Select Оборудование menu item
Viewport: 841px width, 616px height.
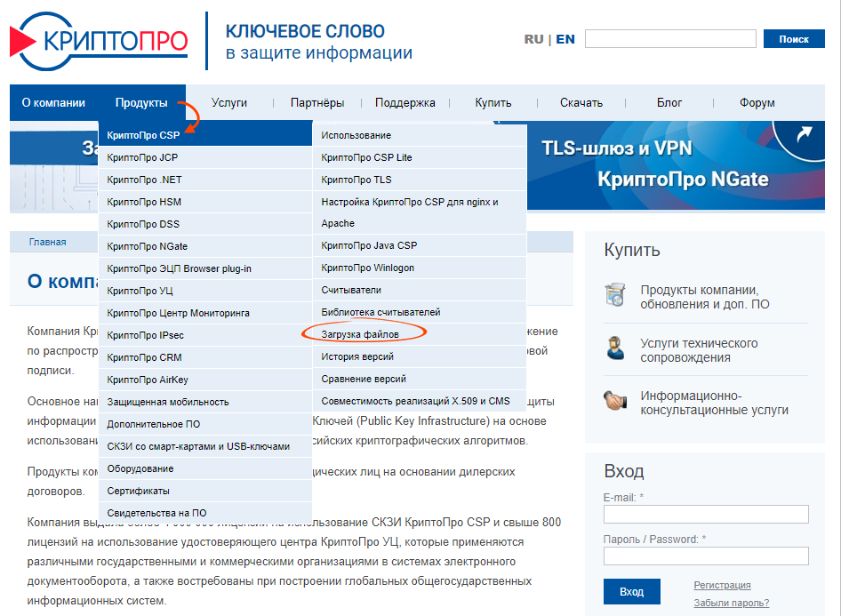[205, 469]
